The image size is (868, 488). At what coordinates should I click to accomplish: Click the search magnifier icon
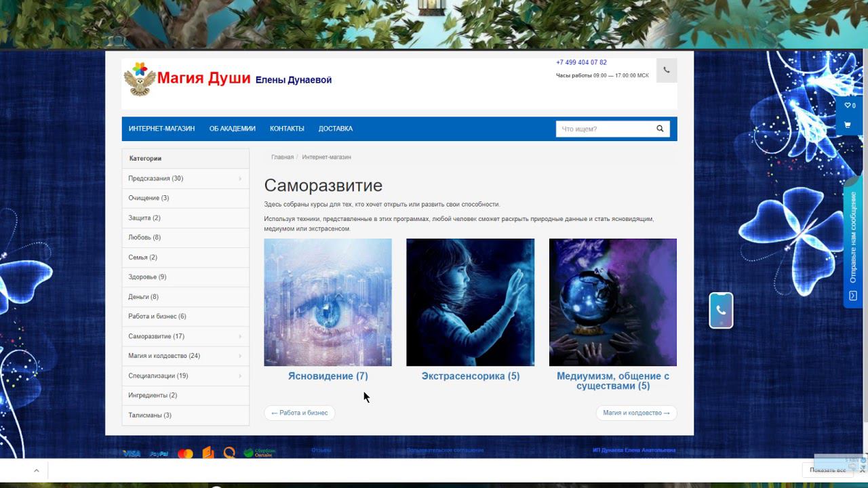click(660, 129)
